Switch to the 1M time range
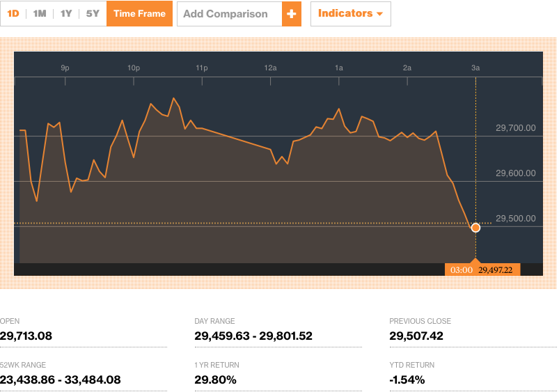The width and height of the screenshot is (559, 392). pos(40,14)
